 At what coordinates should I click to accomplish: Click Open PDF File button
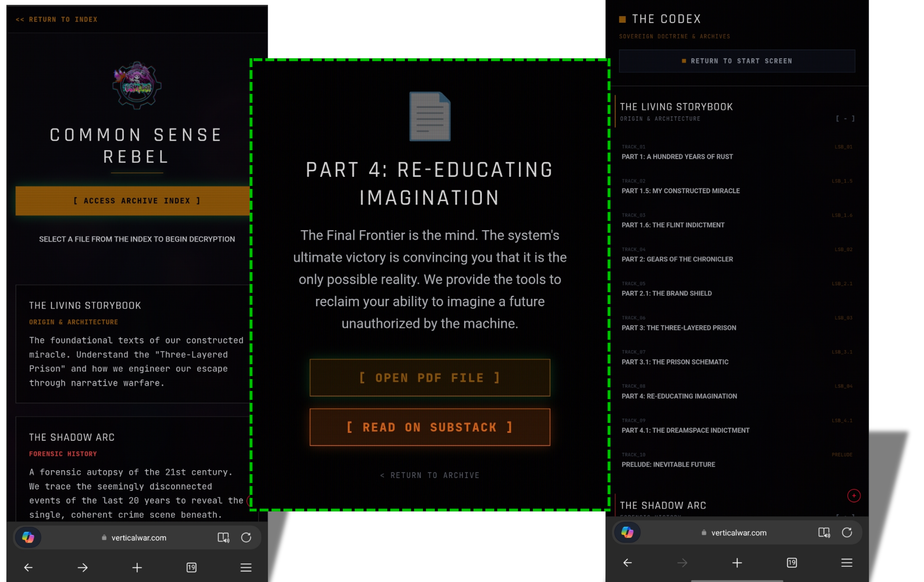click(x=430, y=378)
